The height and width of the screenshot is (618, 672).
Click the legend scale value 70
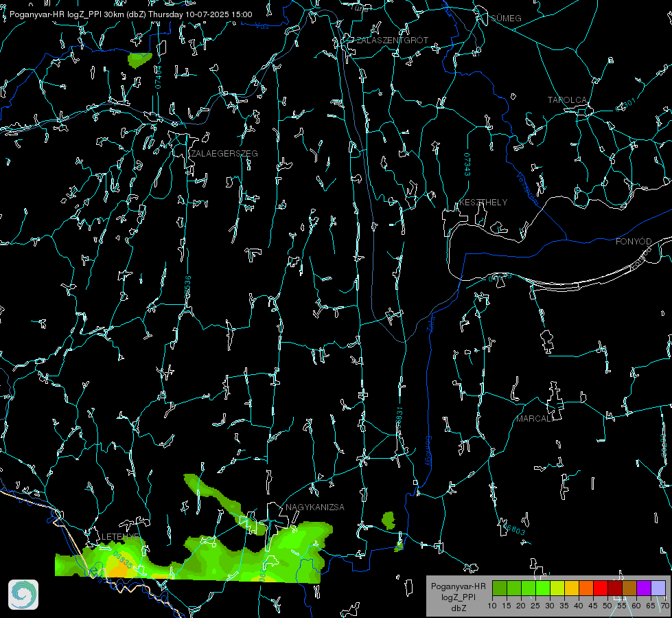click(x=664, y=606)
